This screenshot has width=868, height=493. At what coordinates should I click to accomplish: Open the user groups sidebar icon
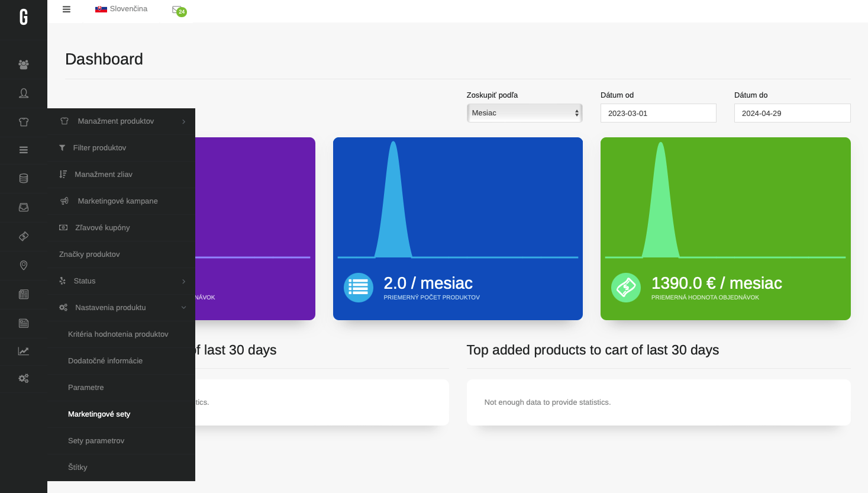[x=24, y=65]
